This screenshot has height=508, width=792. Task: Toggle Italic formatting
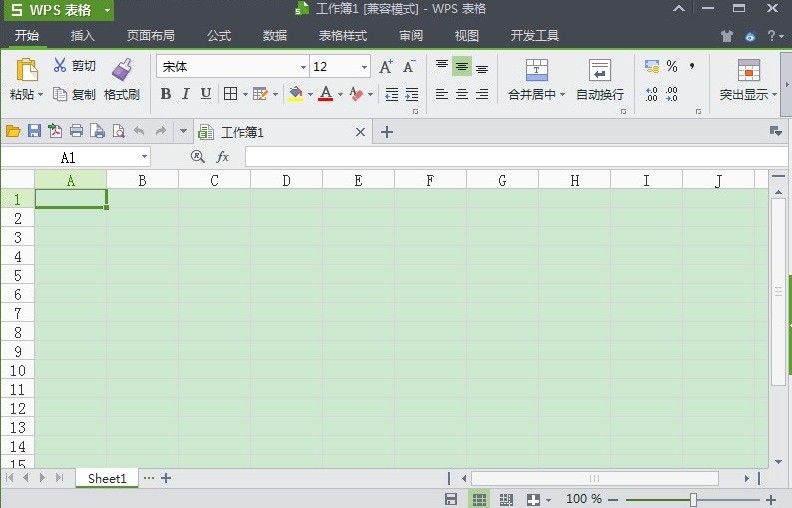[x=186, y=94]
